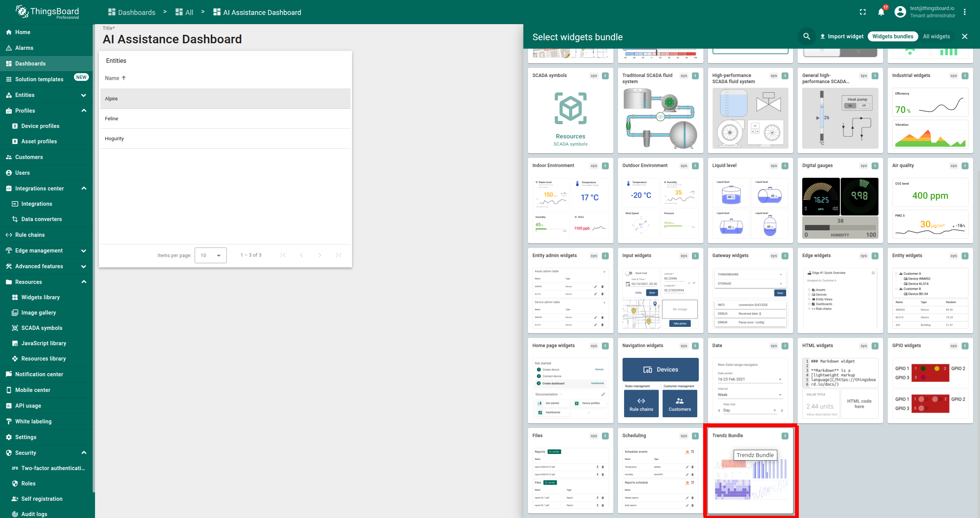Switch to All widgets toggle

(x=936, y=36)
